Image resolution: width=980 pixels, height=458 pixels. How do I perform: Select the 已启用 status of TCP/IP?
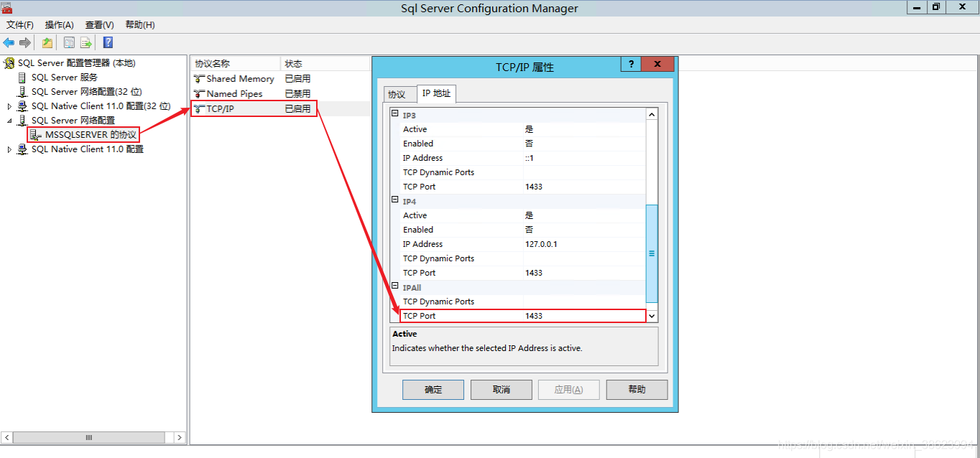pyautogui.click(x=297, y=109)
